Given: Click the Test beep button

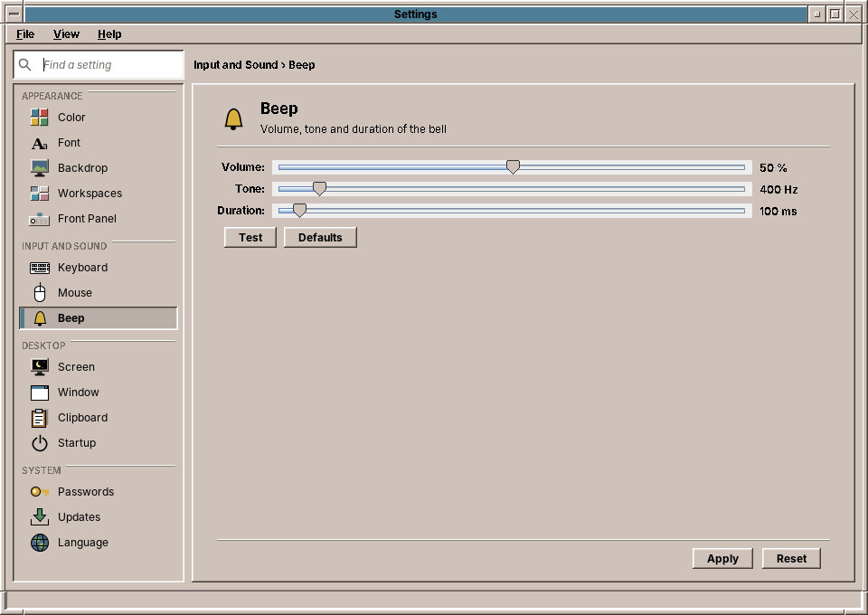Looking at the screenshot, I should pos(250,238).
